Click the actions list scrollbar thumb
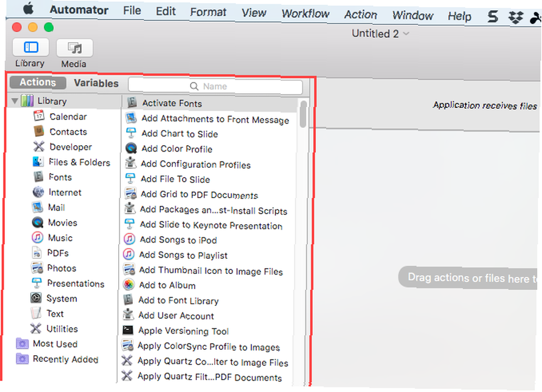This screenshot has width=542, height=392. [303, 114]
